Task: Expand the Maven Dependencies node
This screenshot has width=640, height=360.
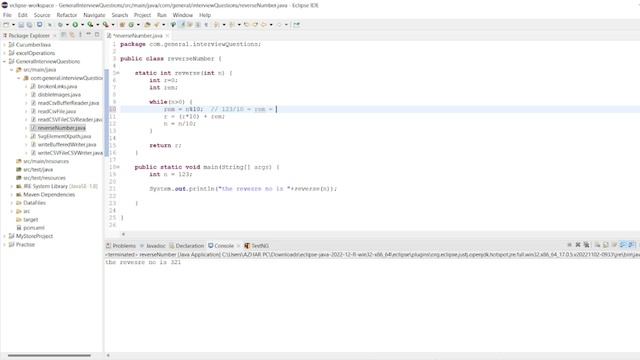Action: 12,195
